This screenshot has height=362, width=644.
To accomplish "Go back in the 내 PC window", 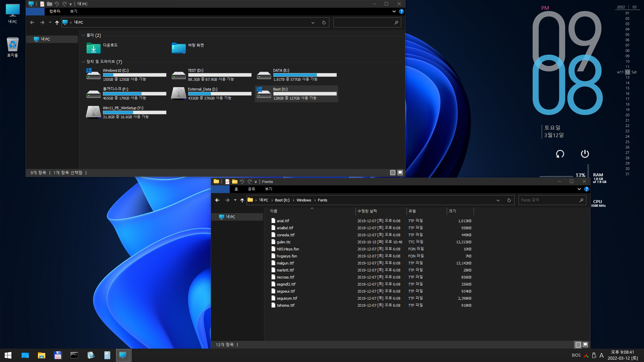I will [x=32, y=22].
